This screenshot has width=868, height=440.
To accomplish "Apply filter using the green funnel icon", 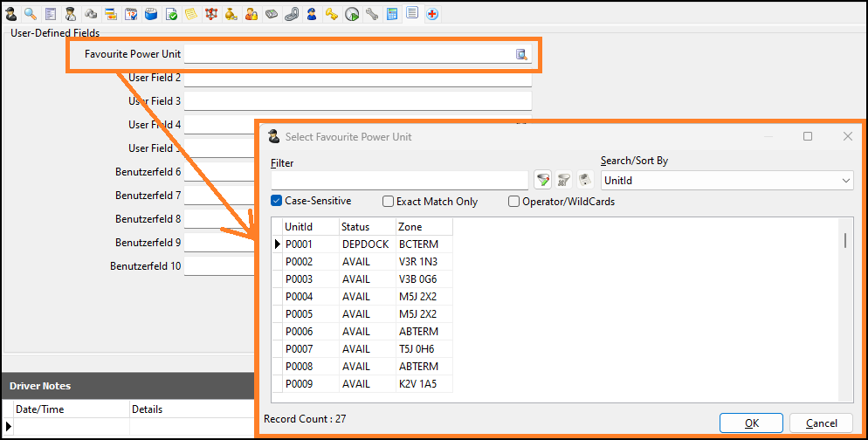I will (x=543, y=180).
